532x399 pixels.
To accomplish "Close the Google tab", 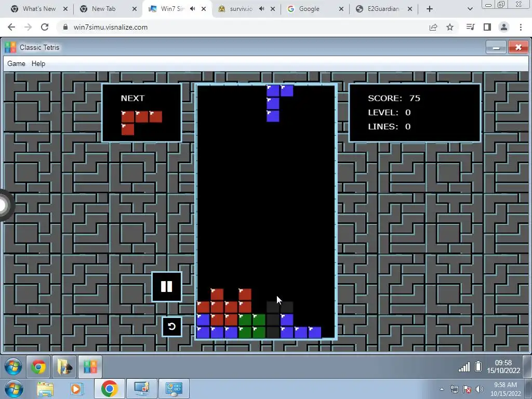I will click(341, 9).
